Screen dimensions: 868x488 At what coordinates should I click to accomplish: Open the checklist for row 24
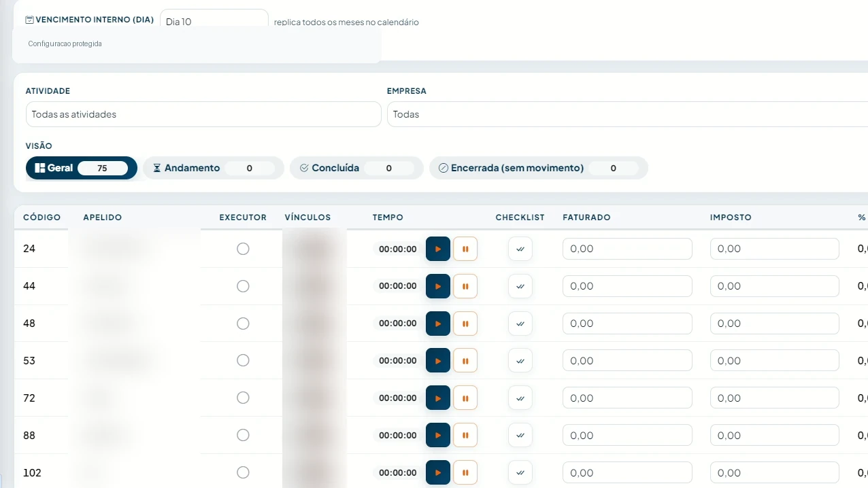point(520,249)
